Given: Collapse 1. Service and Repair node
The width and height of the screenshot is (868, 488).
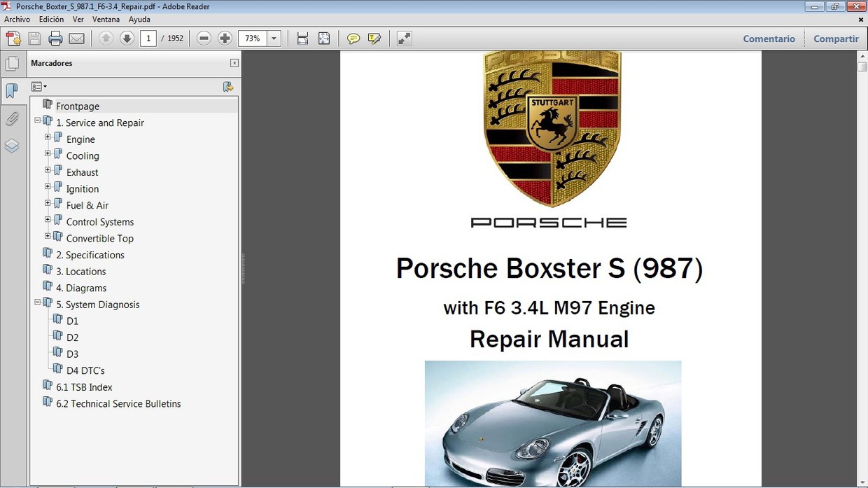Looking at the screenshot, I should coord(38,120).
